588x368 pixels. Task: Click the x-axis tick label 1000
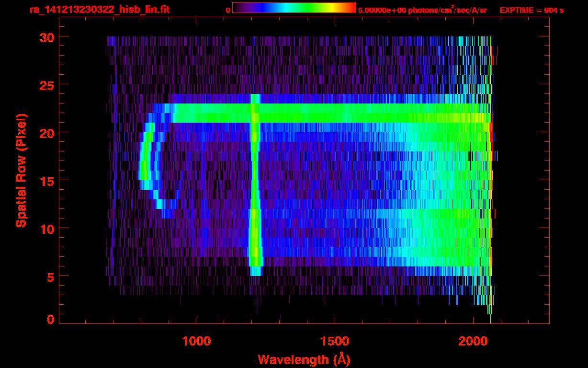196,341
